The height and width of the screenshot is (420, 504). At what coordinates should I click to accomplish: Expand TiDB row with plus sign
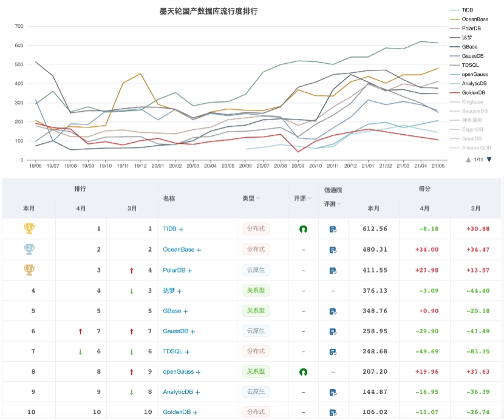point(181,229)
